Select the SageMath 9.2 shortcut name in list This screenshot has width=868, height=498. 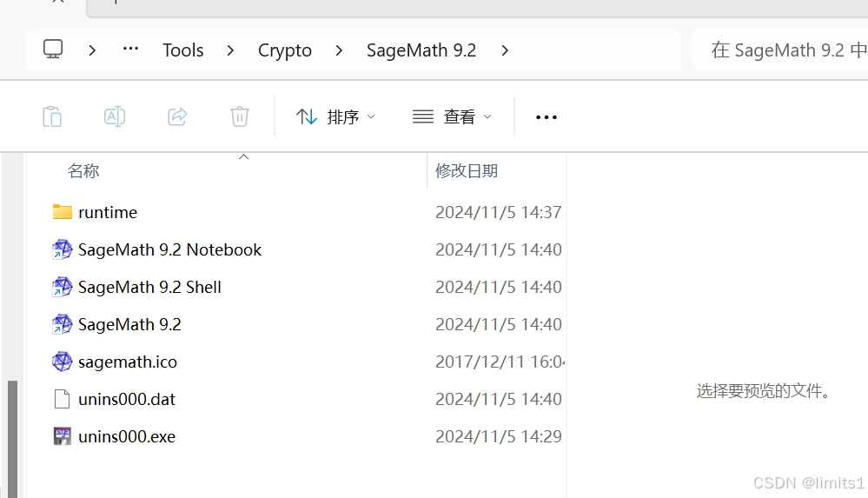tap(129, 325)
